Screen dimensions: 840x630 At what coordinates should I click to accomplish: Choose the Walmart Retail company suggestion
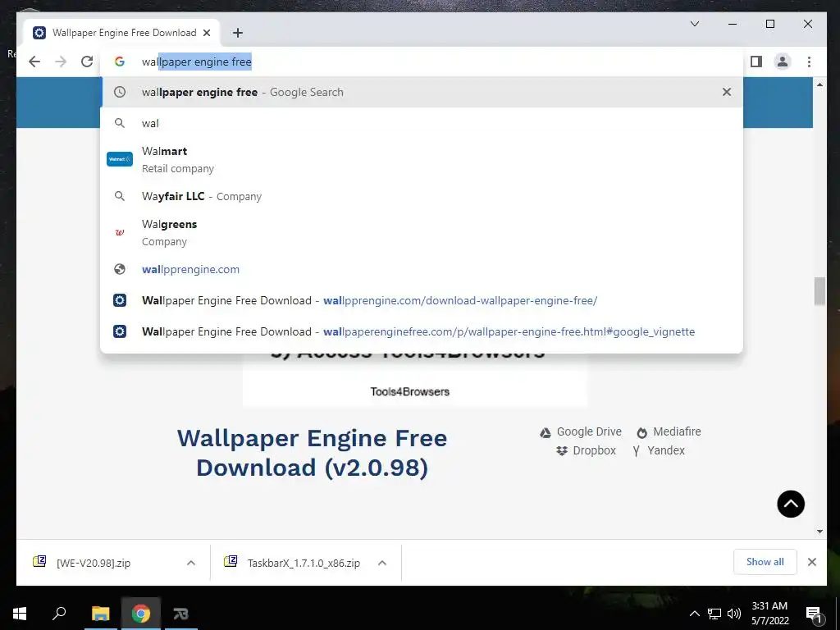422,160
